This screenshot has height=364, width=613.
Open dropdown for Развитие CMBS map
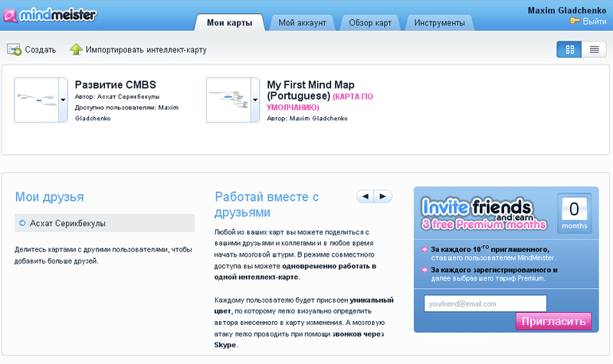(x=64, y=100)
